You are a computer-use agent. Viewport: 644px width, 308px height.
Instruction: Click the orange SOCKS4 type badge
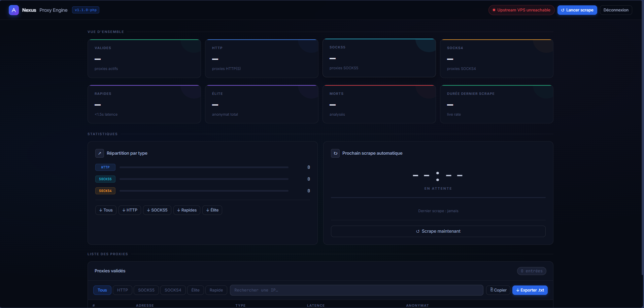click(105, 191)
